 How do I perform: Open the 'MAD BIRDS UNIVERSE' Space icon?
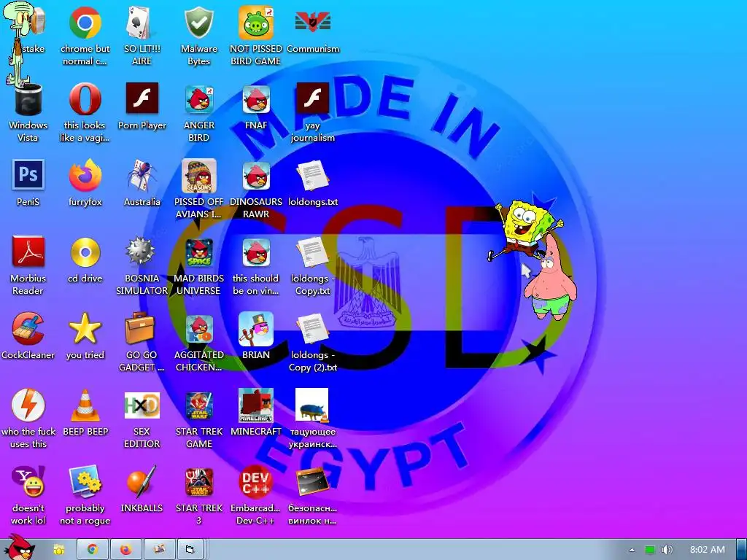click(198, 252)
